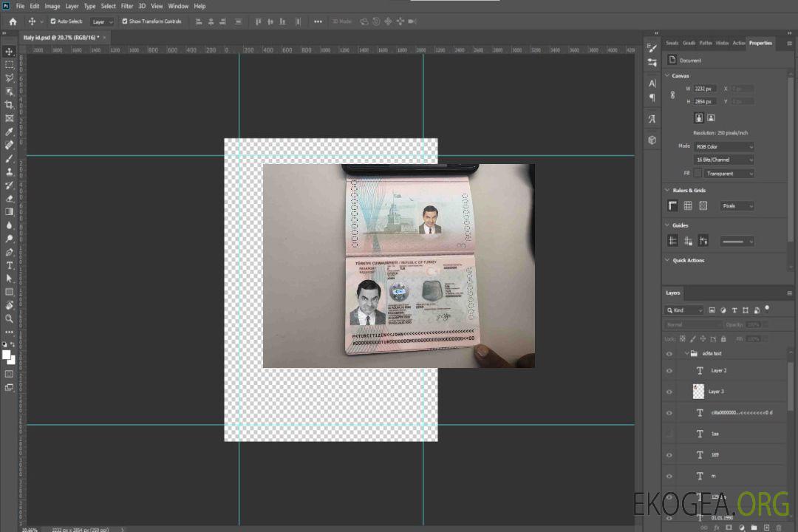Screen dimensions: 798x532
Task: Collapse the Canvas section
Action: [667, 75]
